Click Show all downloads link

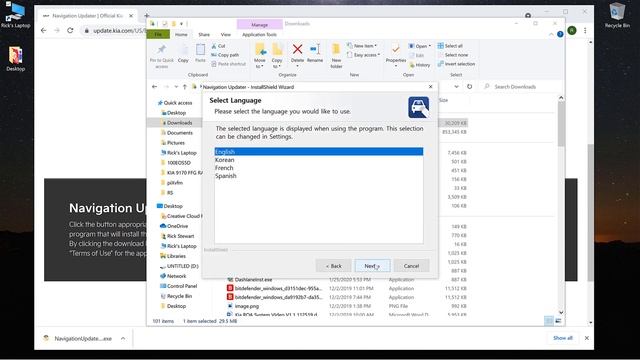[563, 338]
